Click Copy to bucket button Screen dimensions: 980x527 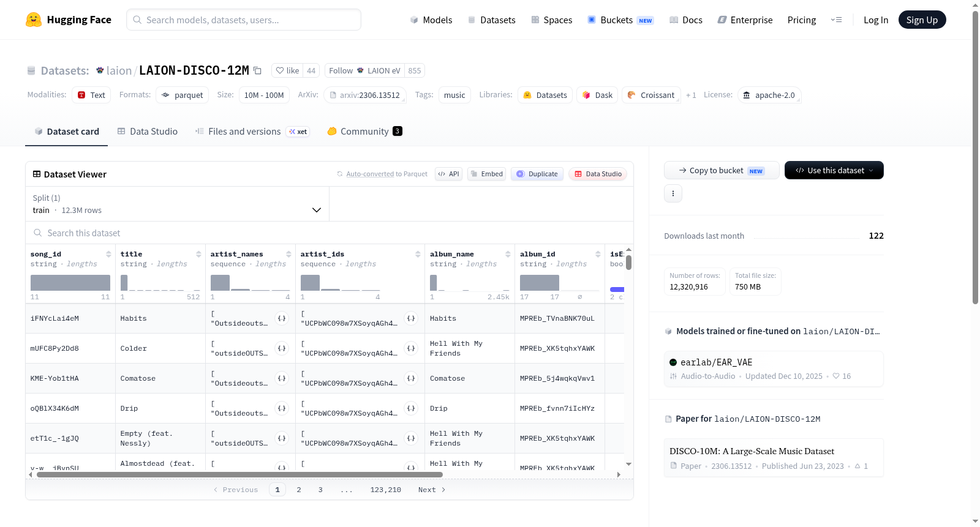722,170
